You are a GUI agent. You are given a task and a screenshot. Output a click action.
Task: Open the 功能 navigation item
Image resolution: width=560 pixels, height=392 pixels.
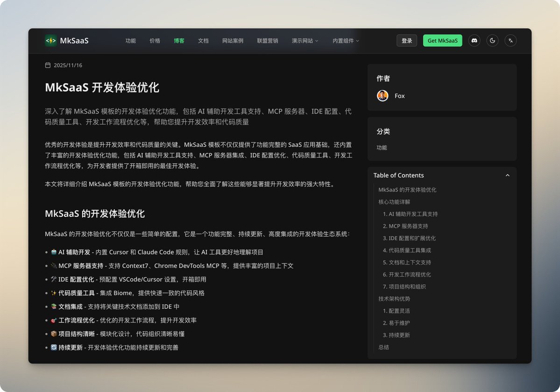tap(131, 41)
